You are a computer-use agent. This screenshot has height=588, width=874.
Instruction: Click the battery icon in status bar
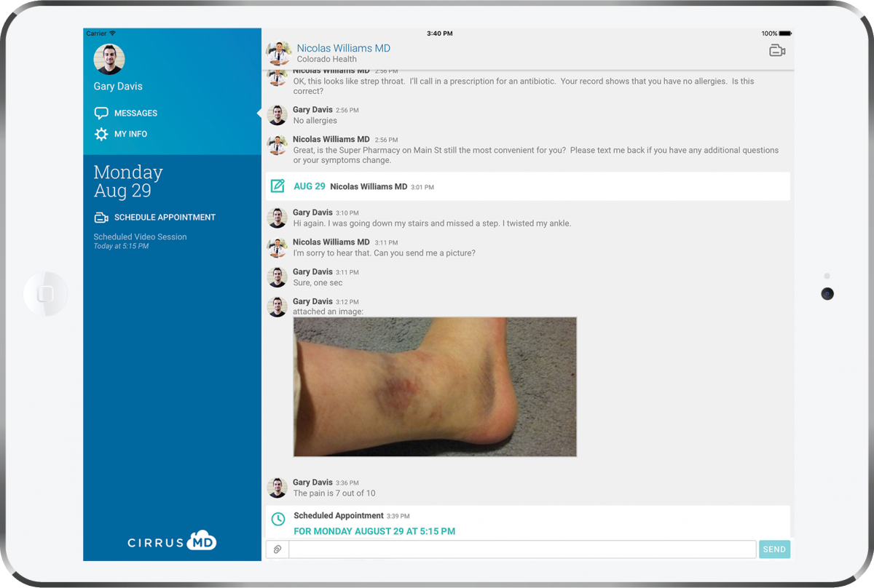coord(785,33)
